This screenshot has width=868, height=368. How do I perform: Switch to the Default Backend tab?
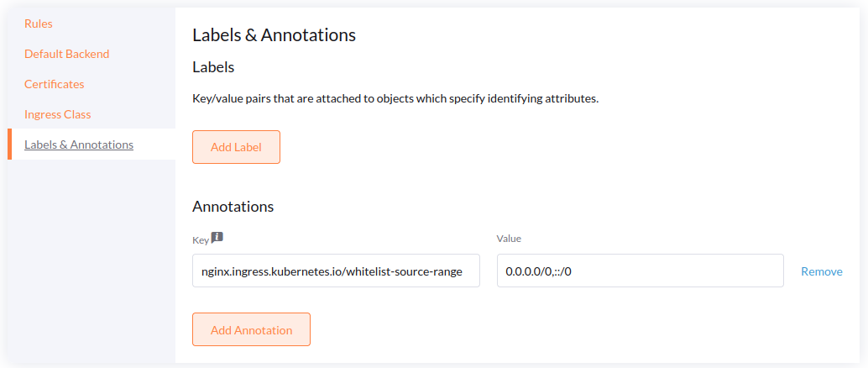(x=67, y=54)
